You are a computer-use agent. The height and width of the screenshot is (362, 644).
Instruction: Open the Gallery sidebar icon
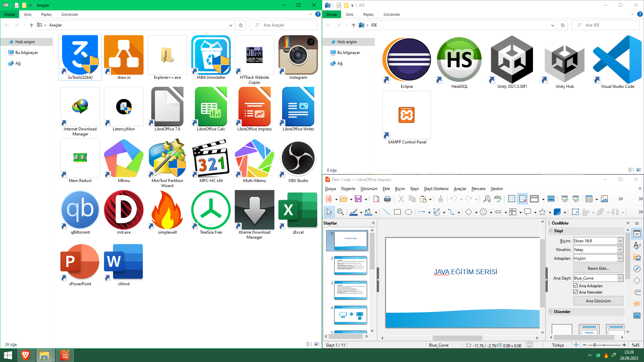(x=637, y=257)
